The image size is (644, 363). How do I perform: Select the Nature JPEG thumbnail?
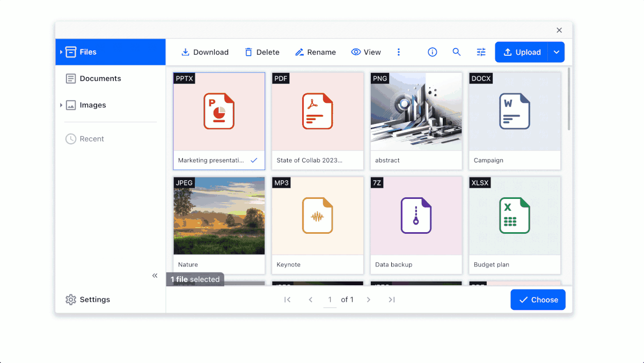tap(219, 216)
